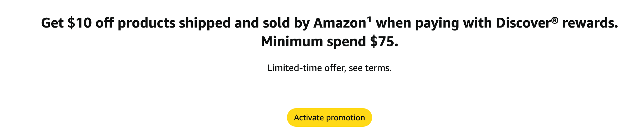Click the word "Amazon" in the headline
This screenshot has width=644, height=134.
click(340, 23)
